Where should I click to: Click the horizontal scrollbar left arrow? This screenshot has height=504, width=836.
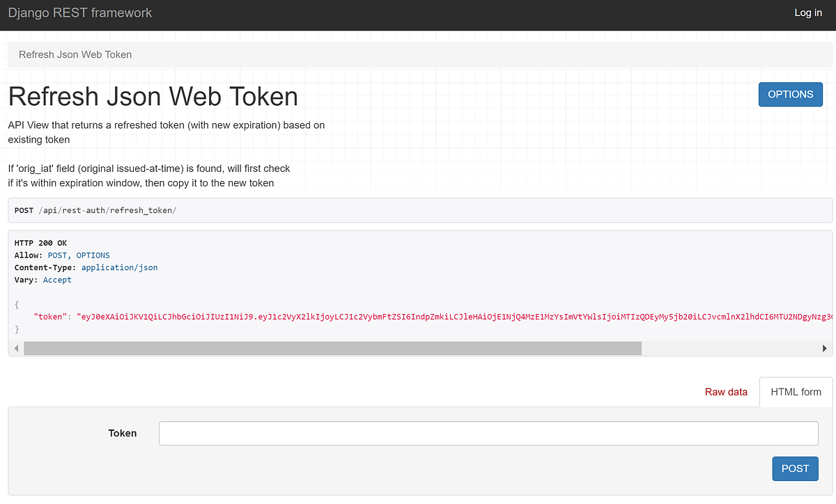[15, 348]
